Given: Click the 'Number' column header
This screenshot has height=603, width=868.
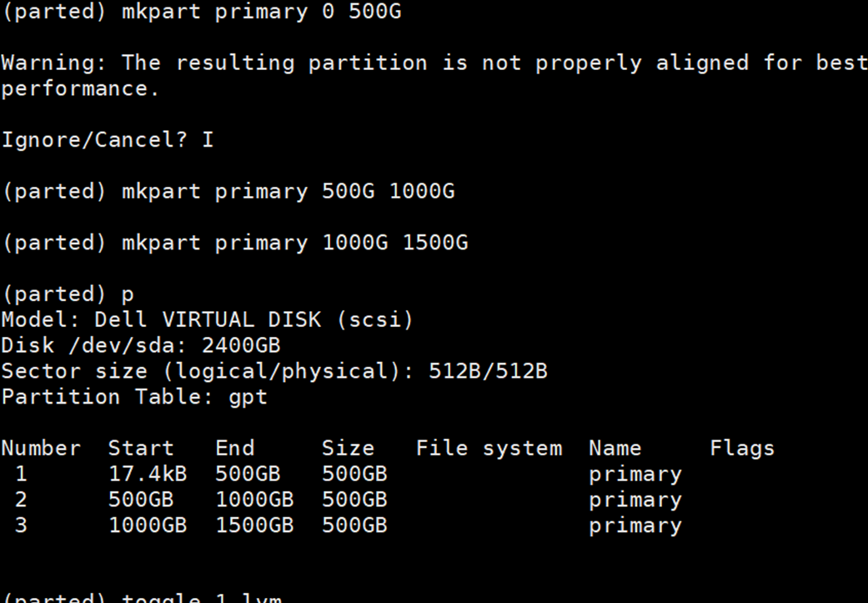Looking at the screenshot, I should click(x=41, y=448).
